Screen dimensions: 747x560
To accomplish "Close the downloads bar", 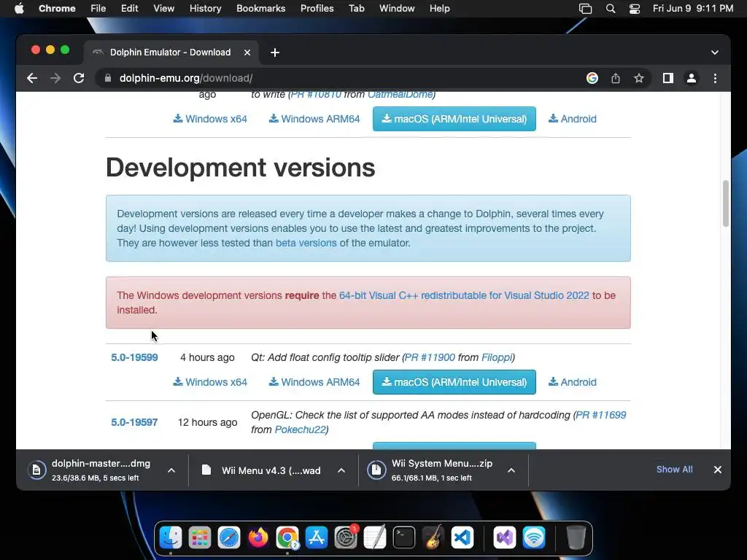I will coord(718,470).
